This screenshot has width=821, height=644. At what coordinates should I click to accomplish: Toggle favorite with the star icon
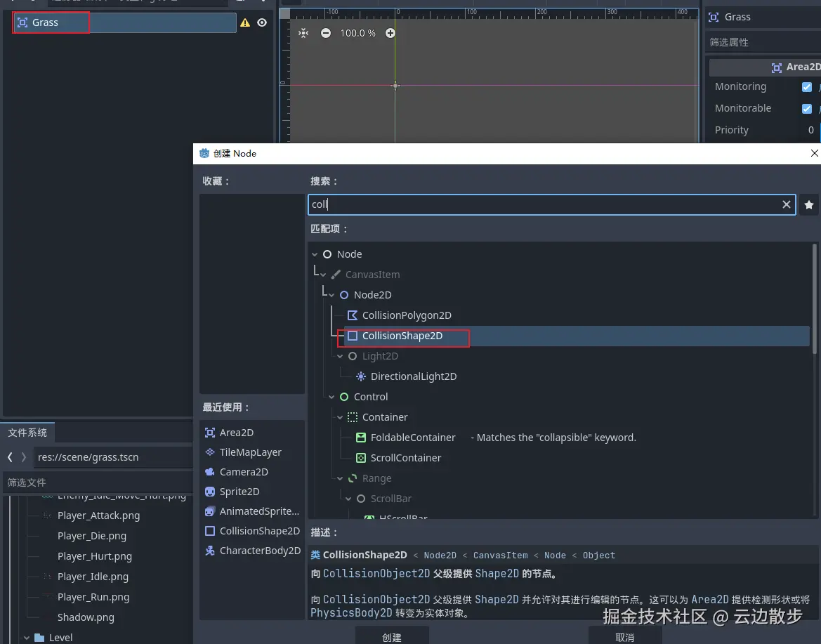click(x=809, y=205)
